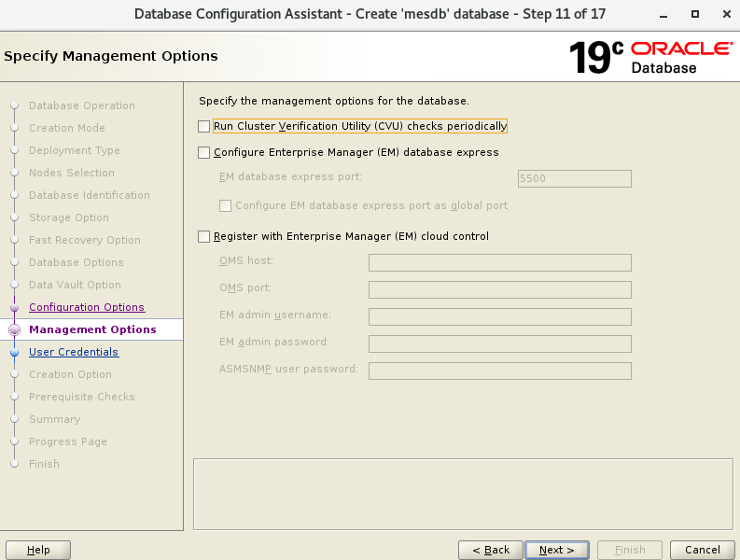Tick Register with EM cloud control checkbox
The image size is (740, 560).
click(204, 237)
